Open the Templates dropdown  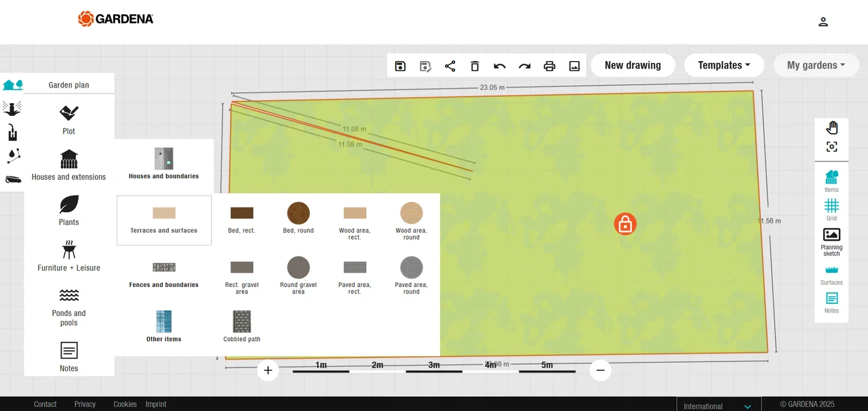pyautogui.click(x=724, y=65)
